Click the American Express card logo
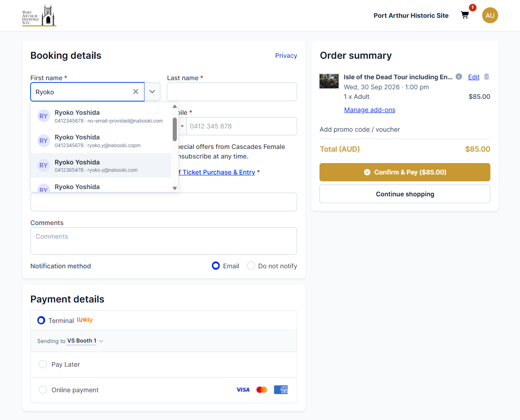 281,390
